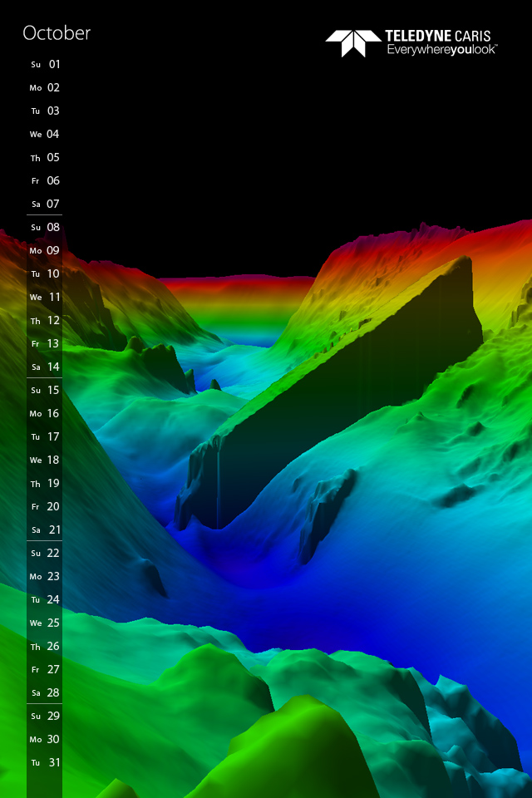Select the date We 25
Screen dimensions: 532x798
(45, 623)
